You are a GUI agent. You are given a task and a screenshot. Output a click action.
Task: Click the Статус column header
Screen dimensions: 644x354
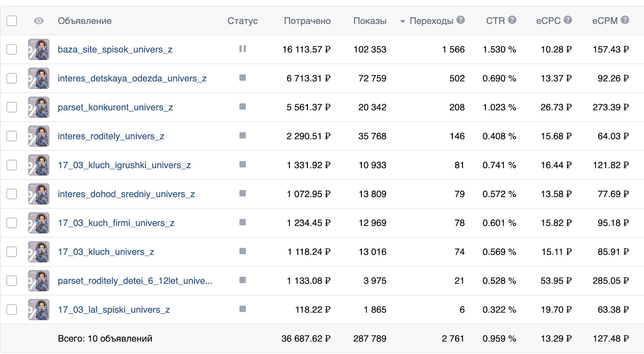coord(242,21)
